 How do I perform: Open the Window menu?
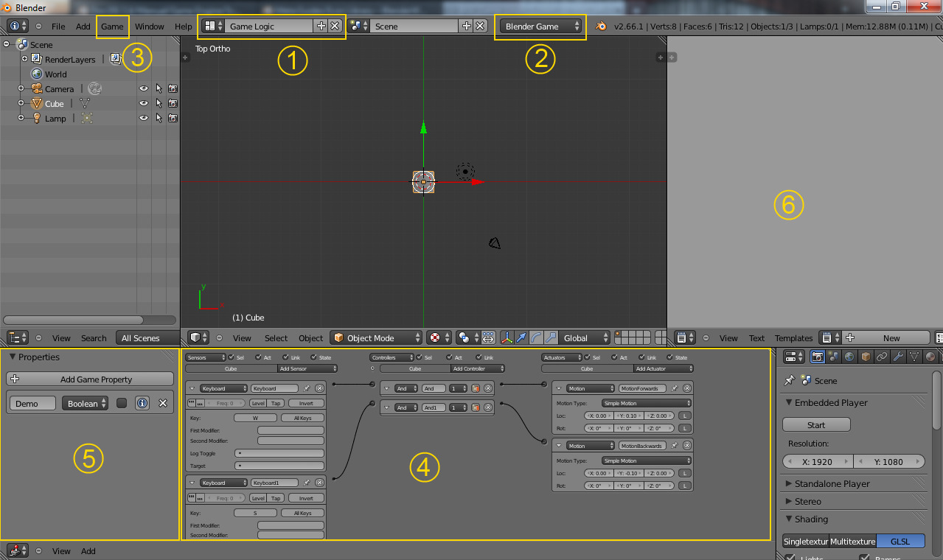[150, 26]
